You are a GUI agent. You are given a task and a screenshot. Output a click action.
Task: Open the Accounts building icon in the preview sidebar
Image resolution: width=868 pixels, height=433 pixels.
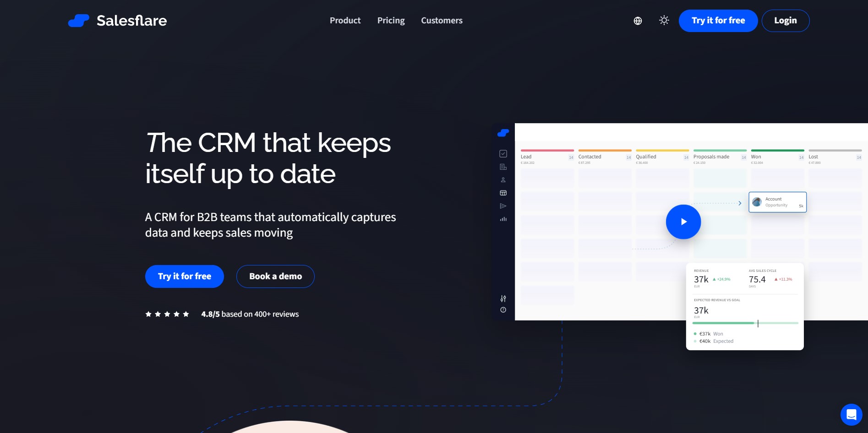point(503,167)
